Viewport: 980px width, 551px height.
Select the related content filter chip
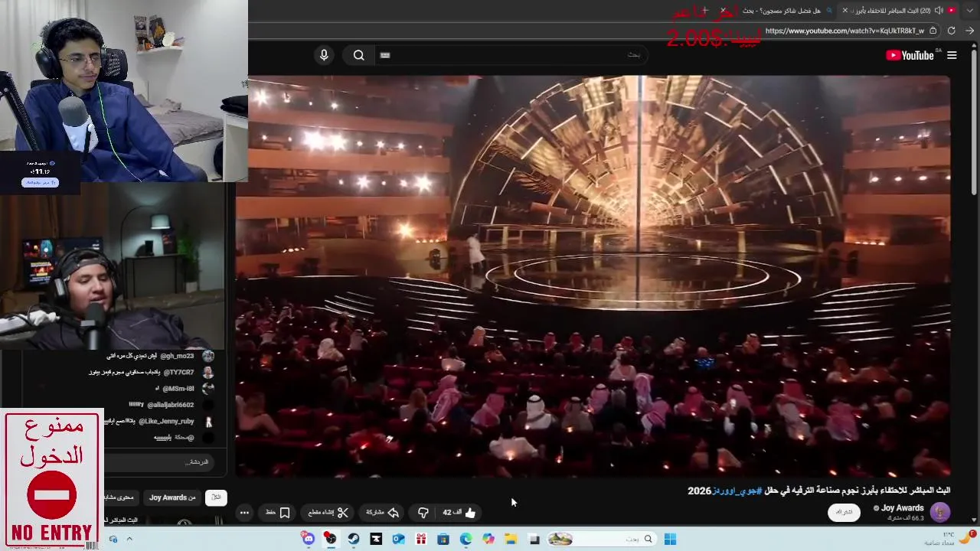pyautogui.click(x=119, y=497)
